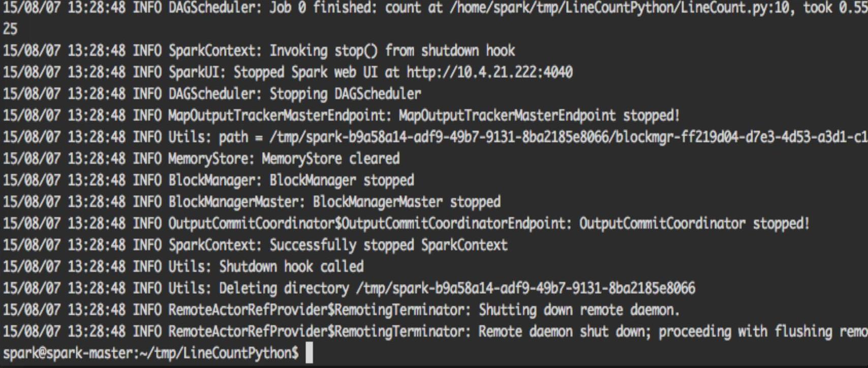
Task: Select the job output number 25
Action: 10,29
